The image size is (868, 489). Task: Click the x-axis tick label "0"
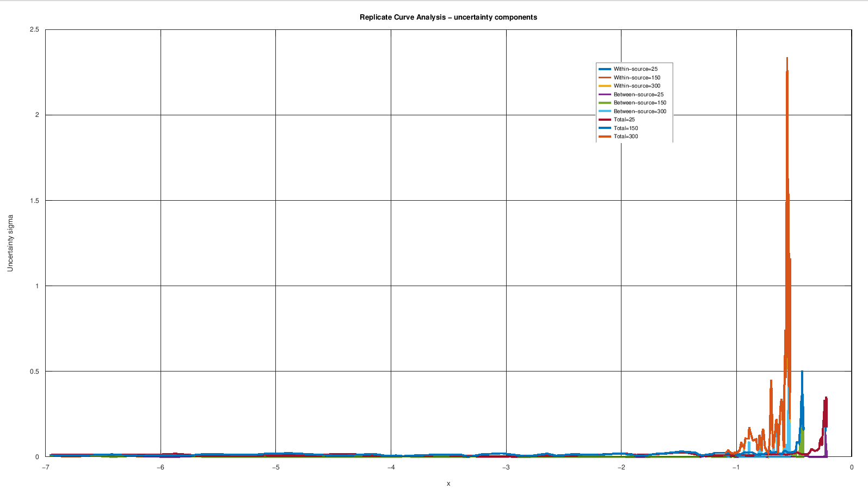[852, 467]
